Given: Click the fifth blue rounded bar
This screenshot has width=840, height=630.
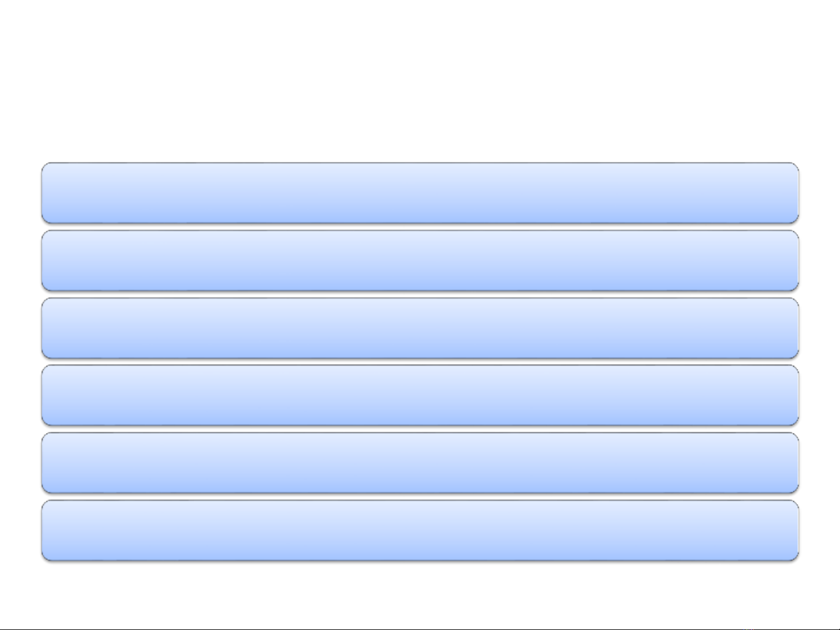Looking at the screenshot, I should pos(420,463).
